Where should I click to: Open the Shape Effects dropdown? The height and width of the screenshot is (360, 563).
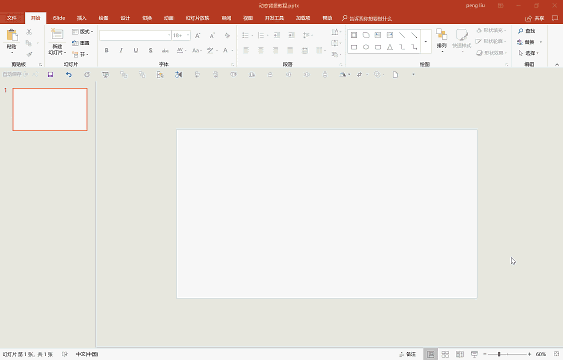(x=491, y=53)
